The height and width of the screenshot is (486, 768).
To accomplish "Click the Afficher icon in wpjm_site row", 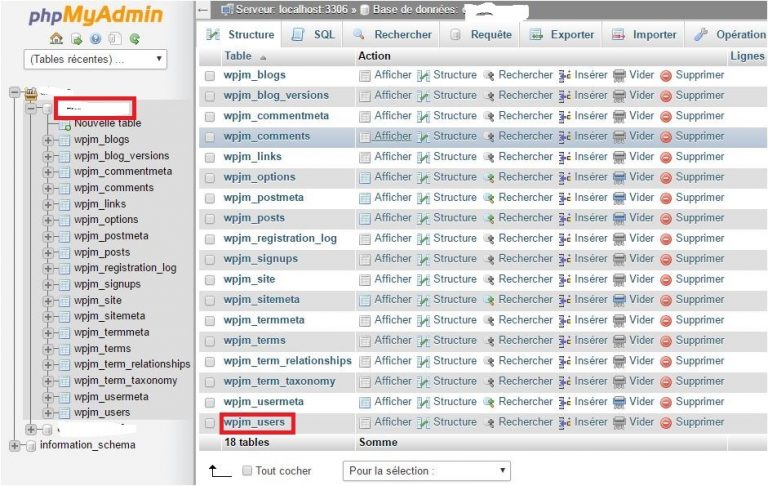I will (364, 280).
